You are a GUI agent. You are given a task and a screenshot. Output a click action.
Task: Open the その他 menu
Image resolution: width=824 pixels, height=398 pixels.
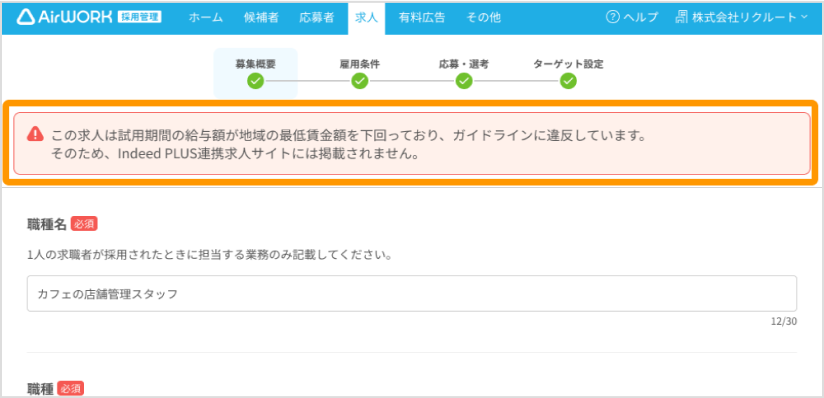point(483,17)
